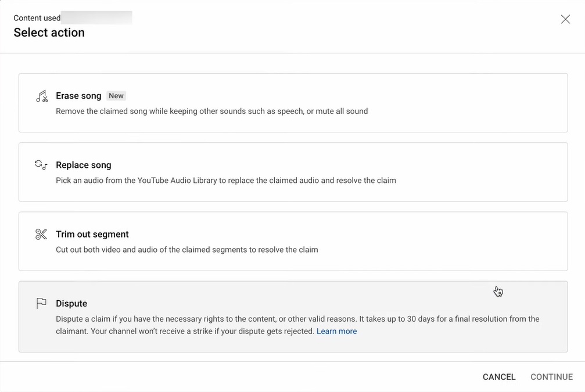Click the 'Cut out both video and audio' description
The width and height of the screenshot is (585, 392).
click(186, 250)
